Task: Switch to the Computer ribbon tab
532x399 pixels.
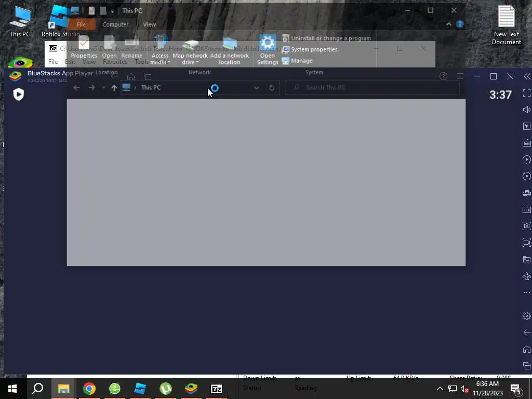Action: tap(115, 24)
